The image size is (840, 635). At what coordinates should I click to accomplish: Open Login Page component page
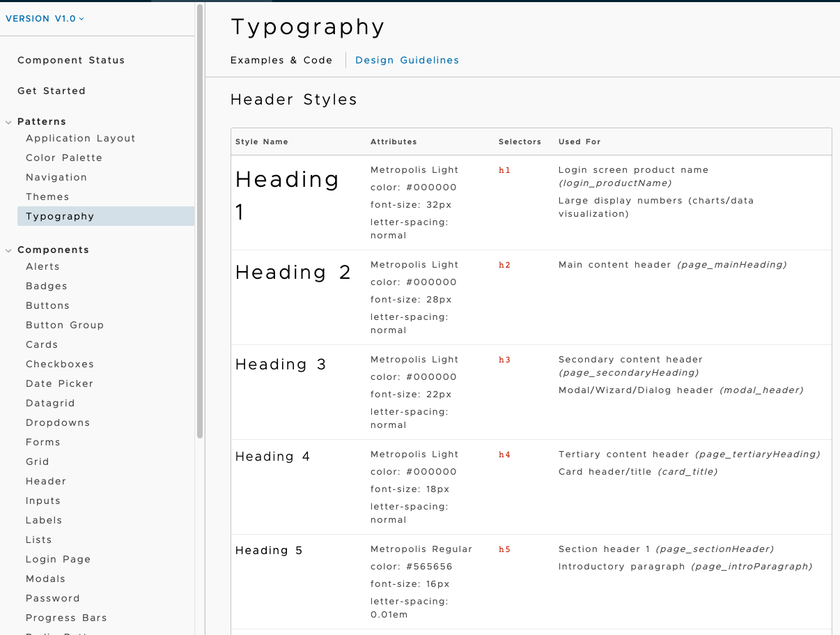tap(59, 560)
